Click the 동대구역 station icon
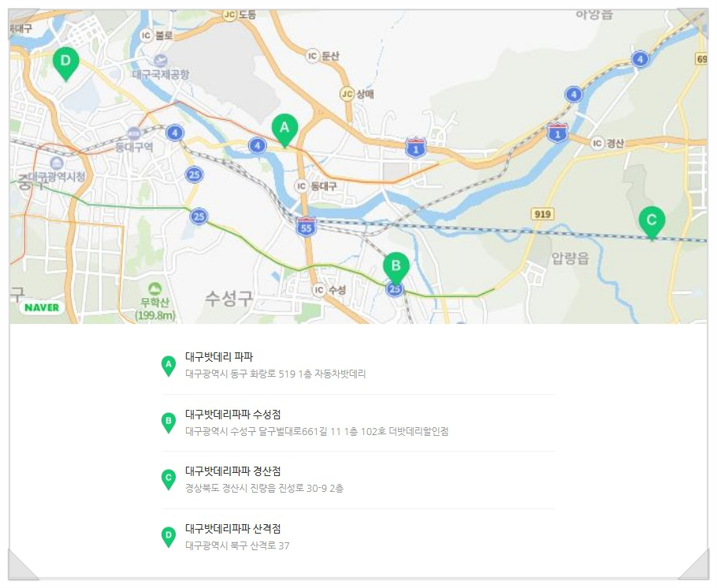 coord(133,134)
